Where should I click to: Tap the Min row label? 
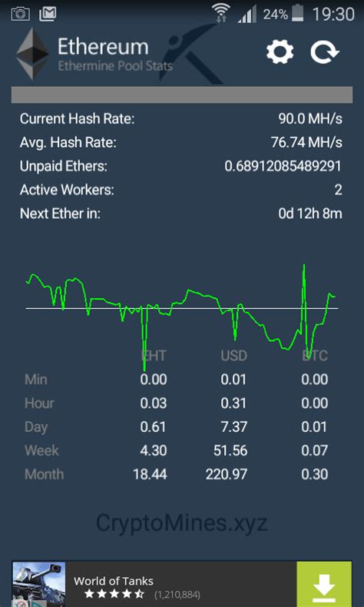36,380
